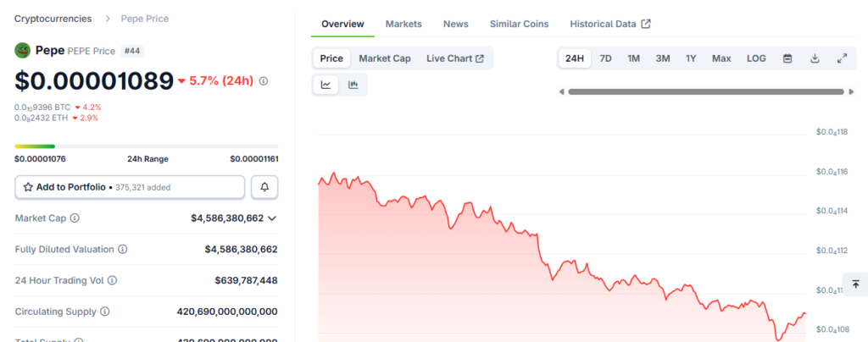Viewport: 868px width, 342px height.
Task: Click the 0.0₁₀9396 BTC value
Action: pos(42,108)
